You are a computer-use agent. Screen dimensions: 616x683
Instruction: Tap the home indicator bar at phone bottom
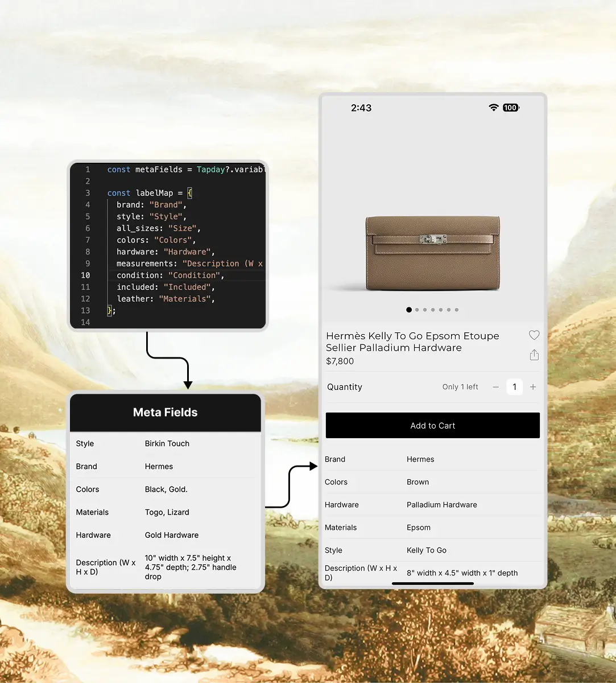point(433,583)
